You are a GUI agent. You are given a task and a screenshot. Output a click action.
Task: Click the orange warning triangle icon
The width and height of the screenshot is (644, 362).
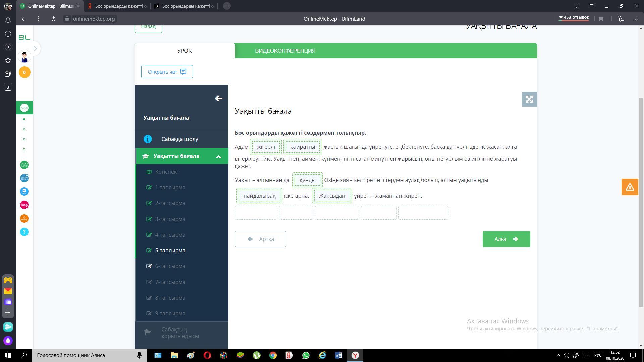pyautogui.click(x=630, y=187)
